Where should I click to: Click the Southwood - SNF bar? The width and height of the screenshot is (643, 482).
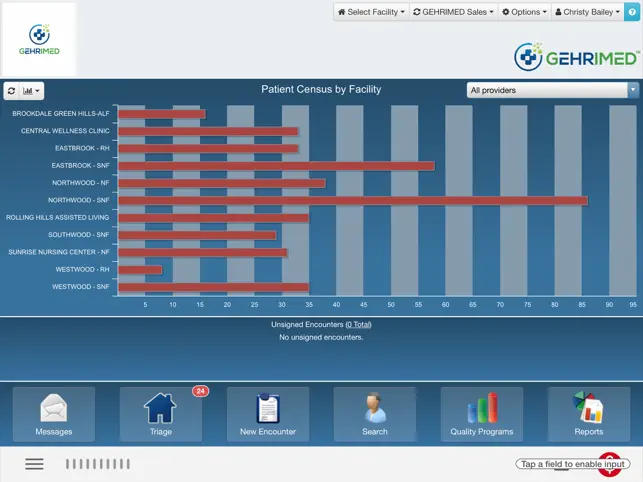[x=197, y=235]
